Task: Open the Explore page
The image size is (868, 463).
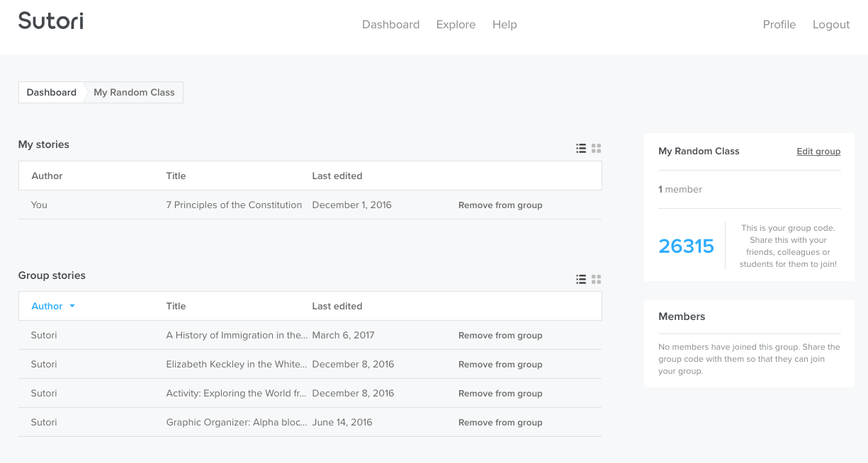Action: tap(456, 24)
